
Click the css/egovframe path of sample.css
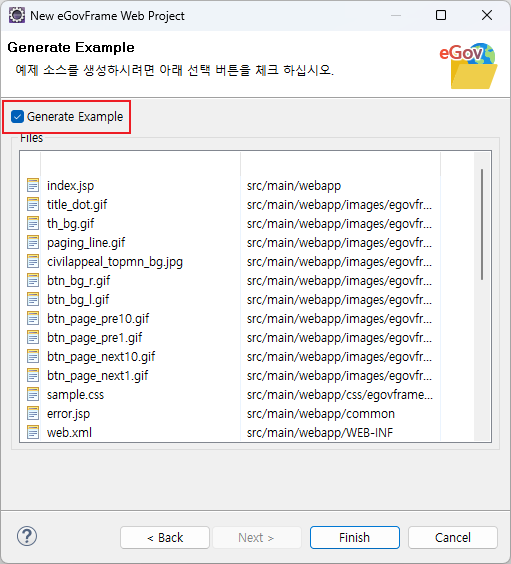point(340,395)
